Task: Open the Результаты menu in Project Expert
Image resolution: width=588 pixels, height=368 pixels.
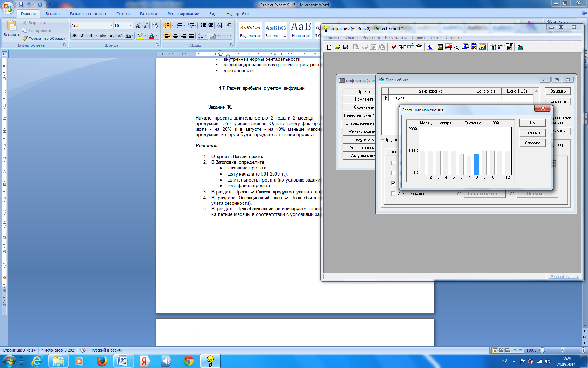Action: coord(396,38)
